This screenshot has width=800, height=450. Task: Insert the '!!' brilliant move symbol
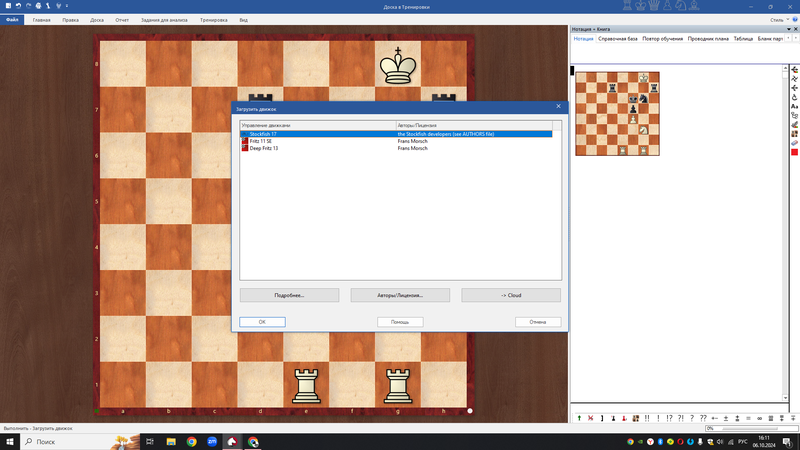coord(648,418)
